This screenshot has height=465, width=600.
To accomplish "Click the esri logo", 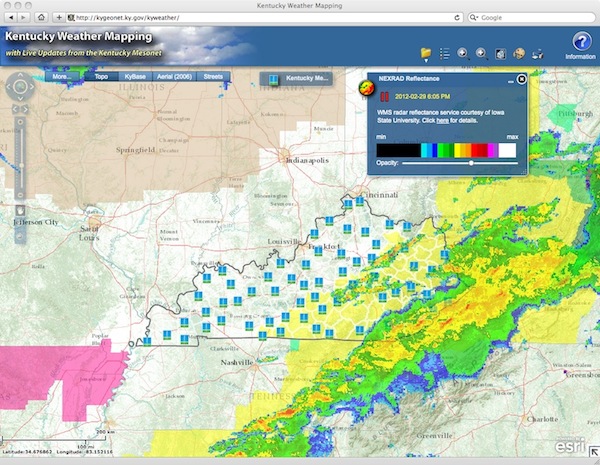I will [570, 445].
